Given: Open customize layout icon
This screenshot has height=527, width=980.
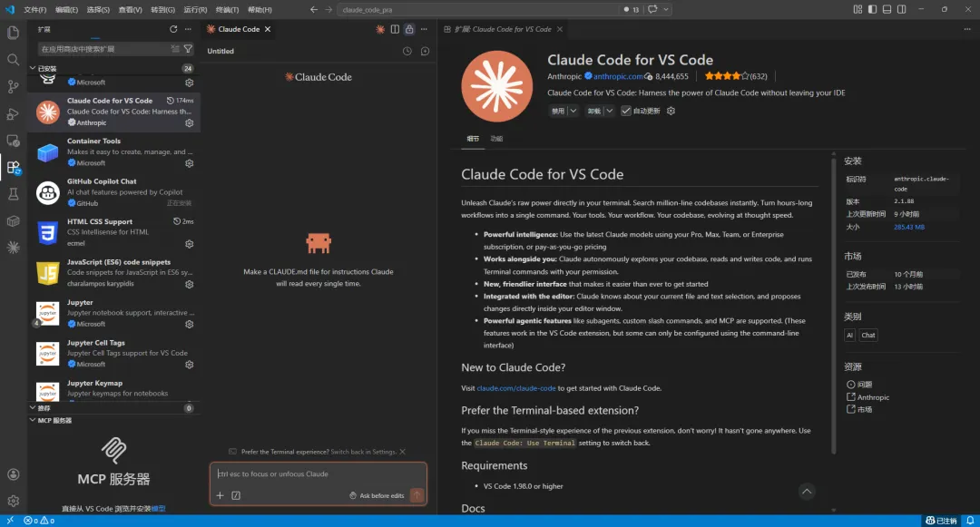Looking at the screenshot, I should coord(857,9).
